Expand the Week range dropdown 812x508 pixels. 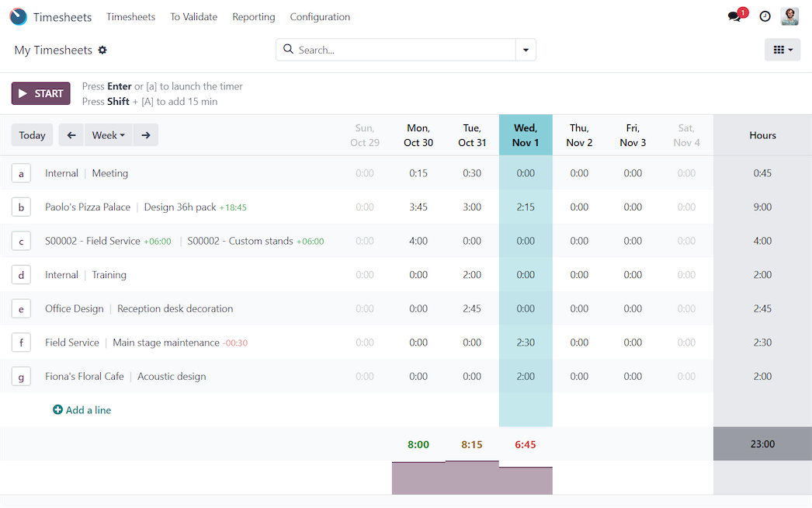109,135
